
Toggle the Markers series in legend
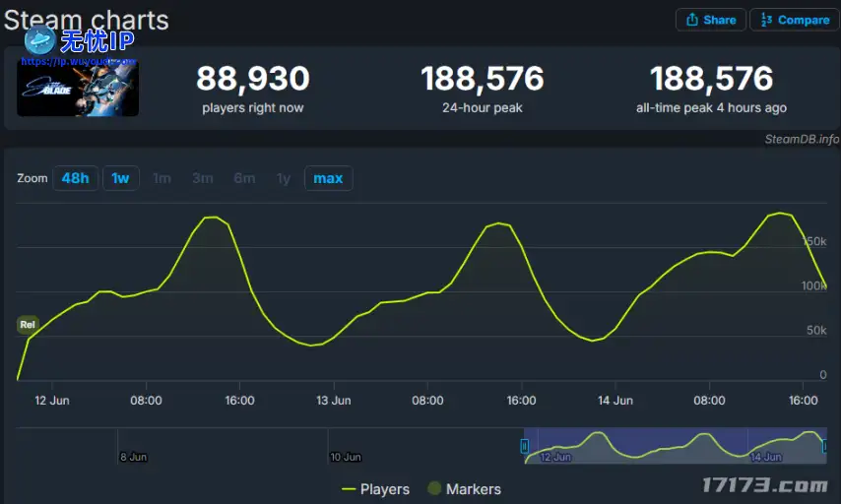(x=464, y=489)
